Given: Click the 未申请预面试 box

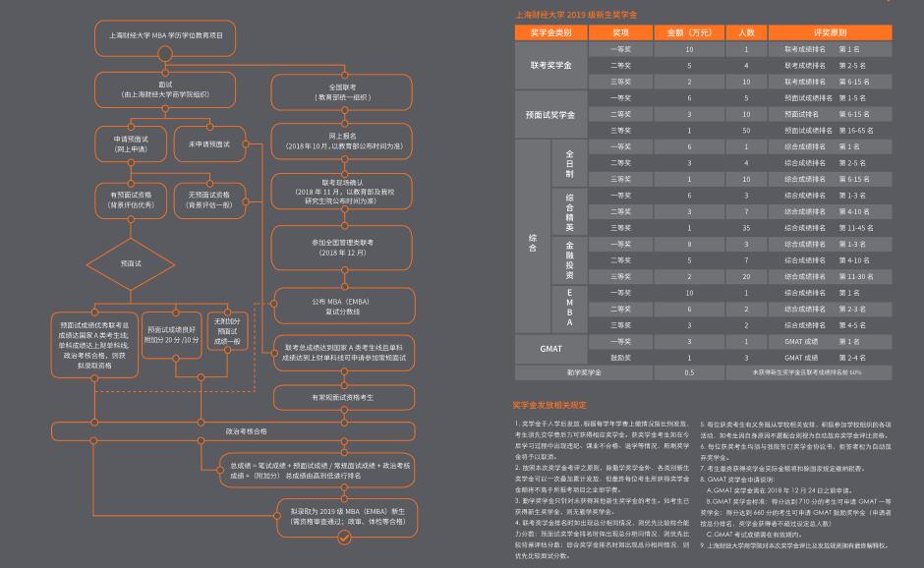Looking at the screenshot, I should tap(209, 144).
